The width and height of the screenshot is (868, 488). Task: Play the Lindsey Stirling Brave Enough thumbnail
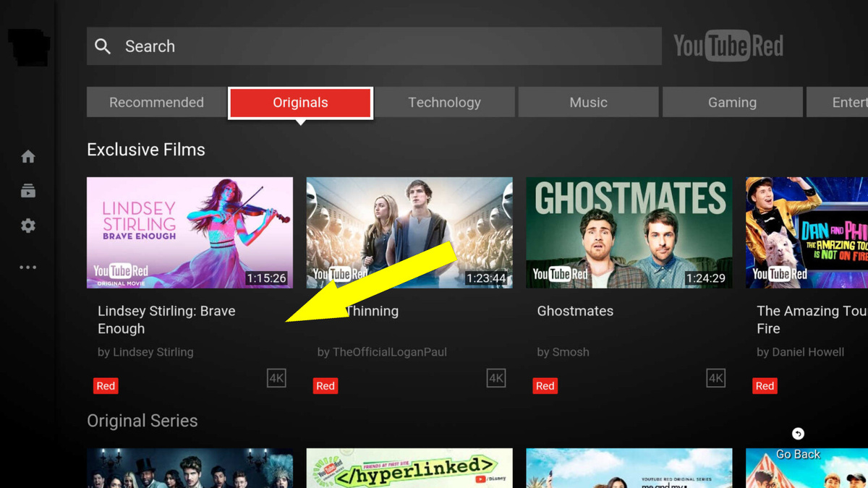190,233
